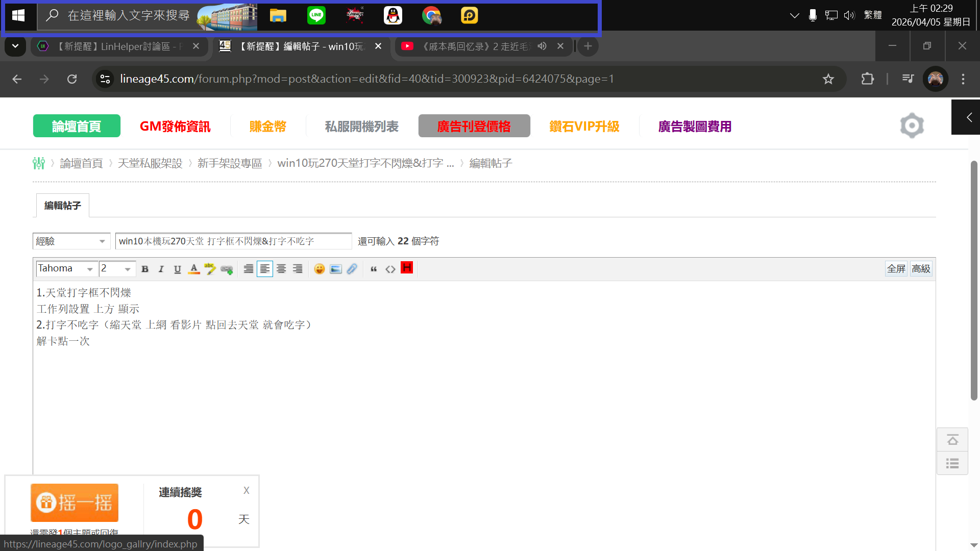
Task: Click the justify alignment icon
Action: (x=249, y=269)
